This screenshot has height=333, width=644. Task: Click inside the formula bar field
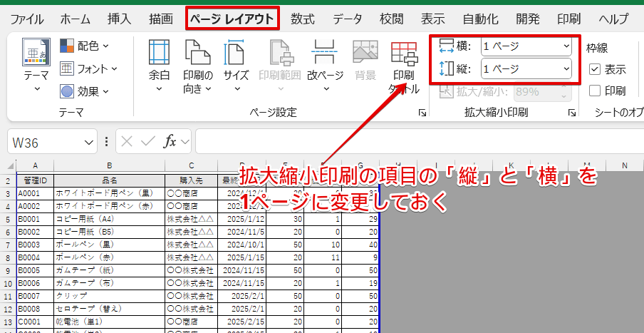420,142
